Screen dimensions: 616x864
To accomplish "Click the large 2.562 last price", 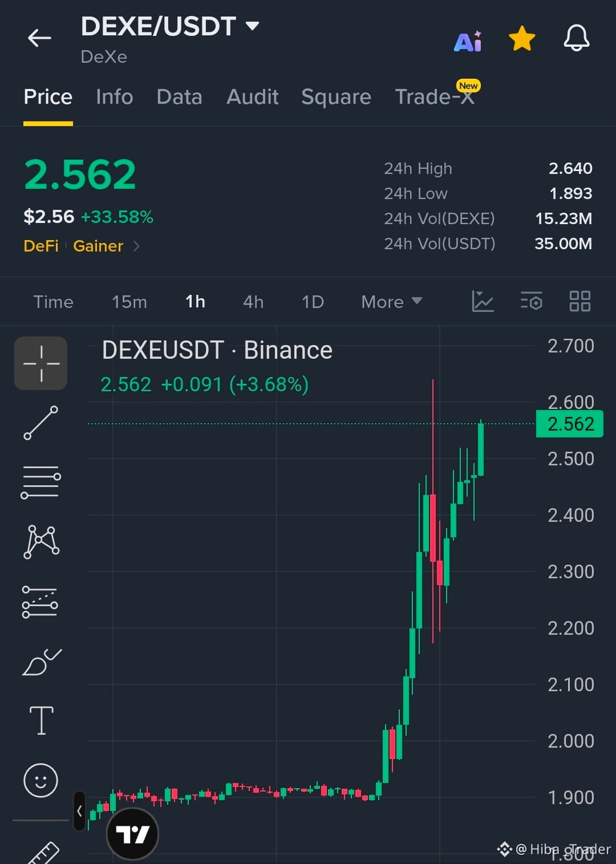I will [80, 175].
